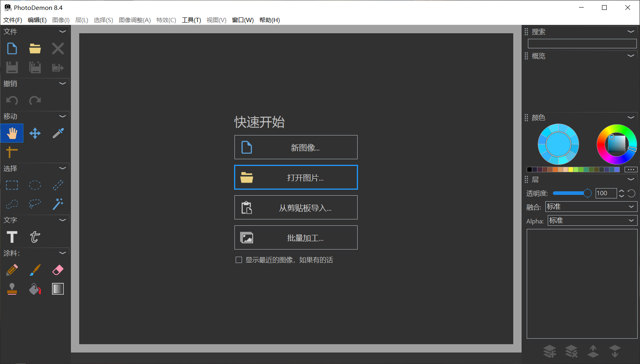Screen dimensions: 640x364
Task: Collapse the 文件 toolbox section
Action: pyautogui.click(x=63, y=31)
